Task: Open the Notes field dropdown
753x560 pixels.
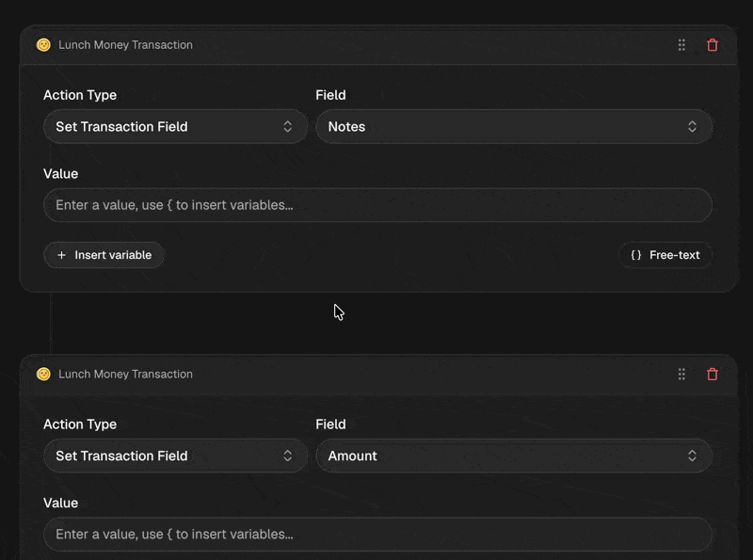Action: click(514, 127)
